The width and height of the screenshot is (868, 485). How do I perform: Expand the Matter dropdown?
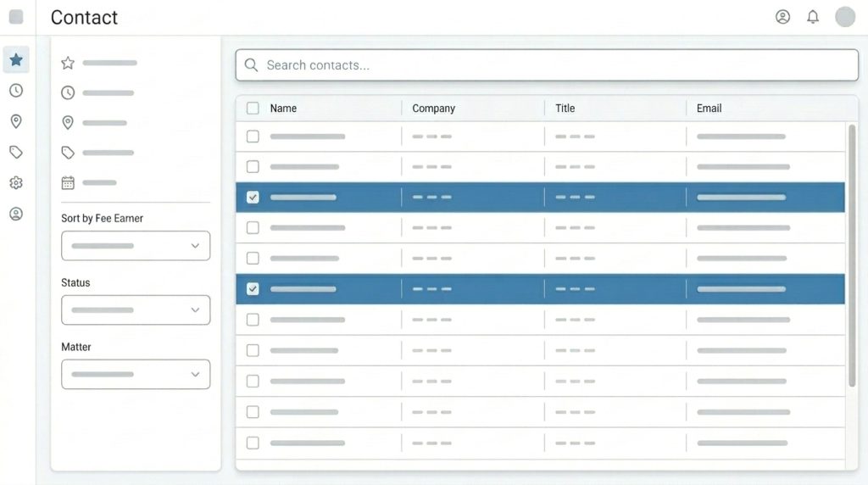tap(136, 374)
